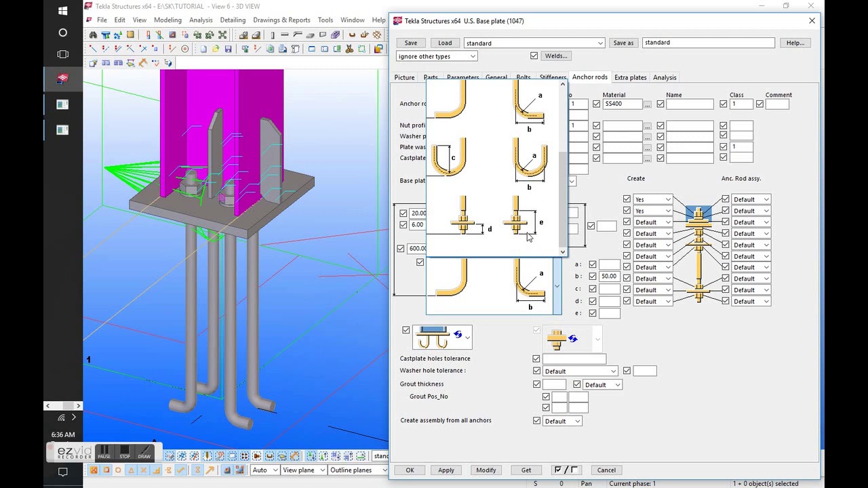Toggle the Create assembly from all anchors checkbox
The width and height of the screenshot is (868, 488).
536,421
